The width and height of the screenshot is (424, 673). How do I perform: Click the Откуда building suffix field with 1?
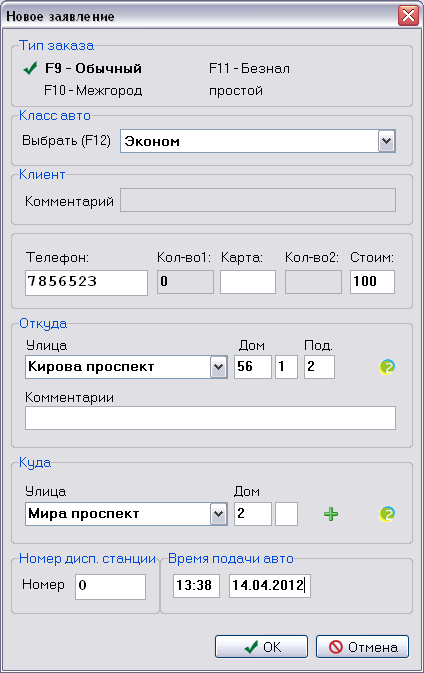[x=286, y=367]
